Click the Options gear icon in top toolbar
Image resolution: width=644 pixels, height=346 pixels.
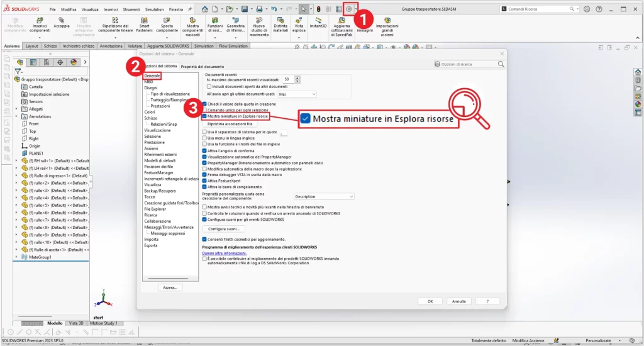pos(350,9)
